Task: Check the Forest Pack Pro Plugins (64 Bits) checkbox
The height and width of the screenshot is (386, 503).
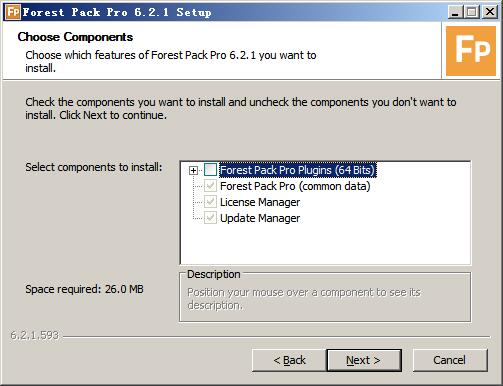Action: [x=210, y=170]
